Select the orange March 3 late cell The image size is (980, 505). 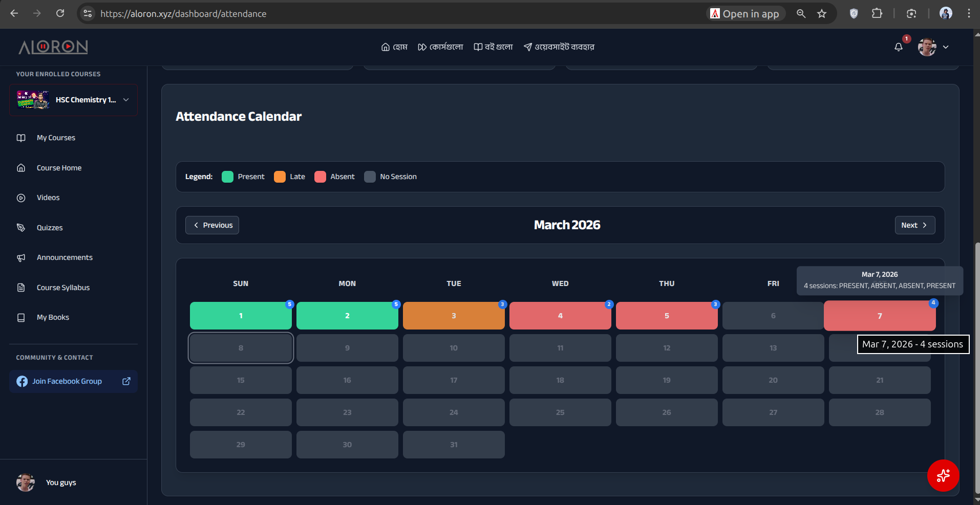(454, 316)
